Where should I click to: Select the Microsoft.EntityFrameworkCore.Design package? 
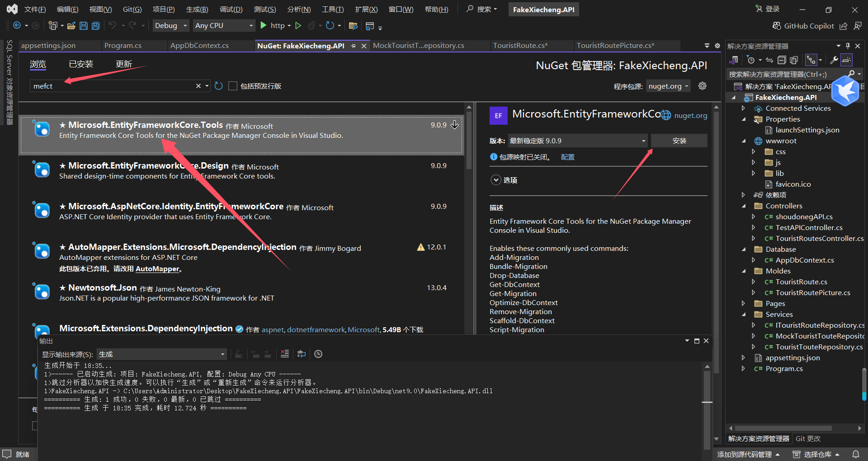point(241,171)
